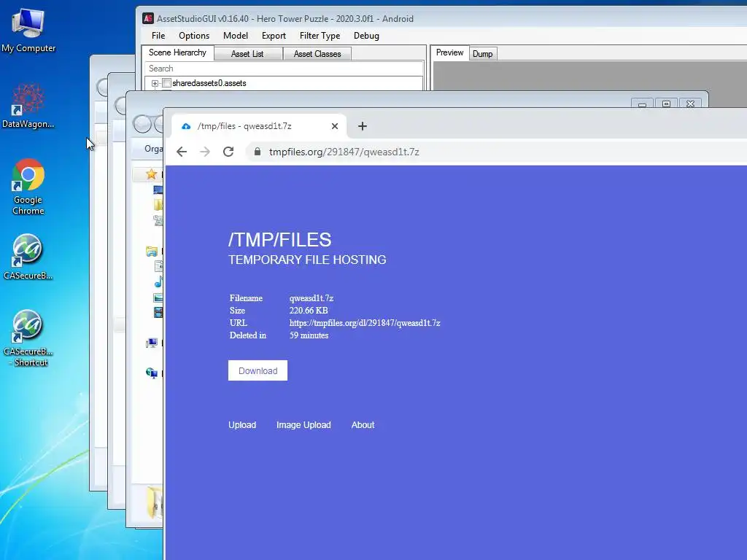Image resolution: width=747 pixels, height=560 pixels.
Task: Switch to the Asset List tab
Action: 247,54
